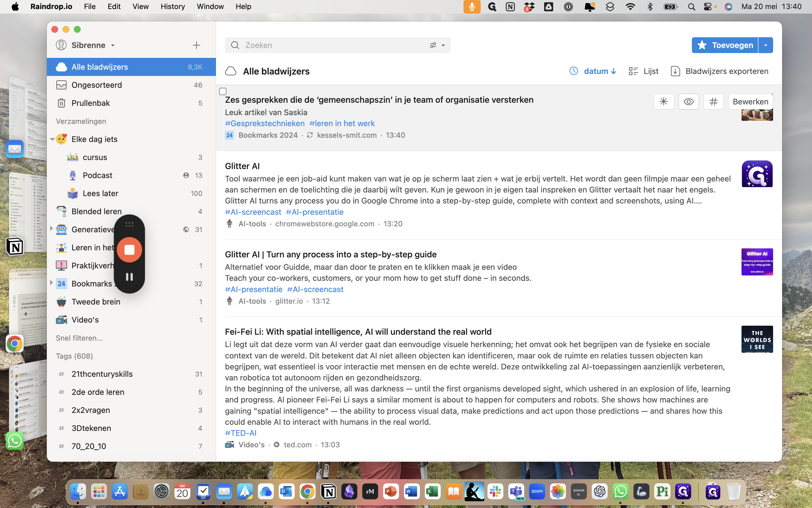Open Zoom from the dock
812x508 pixels.
point(537,492)
